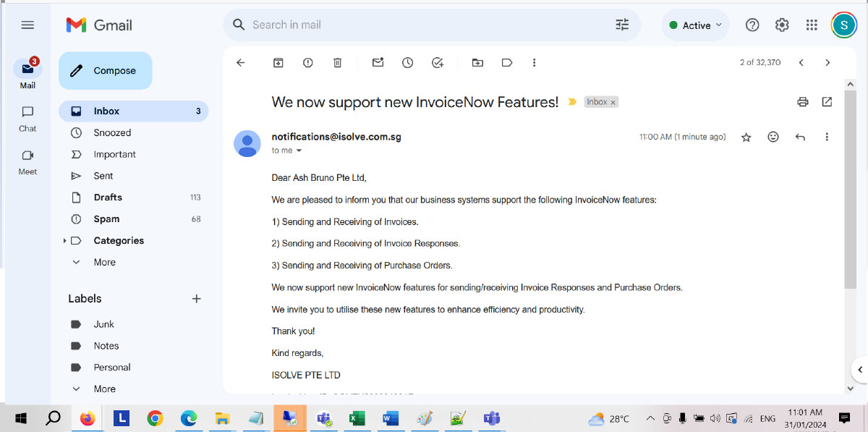Click the Compose button
Image resolution: width=868 pixels, height=432 pixels.
(x=106, y=71)
